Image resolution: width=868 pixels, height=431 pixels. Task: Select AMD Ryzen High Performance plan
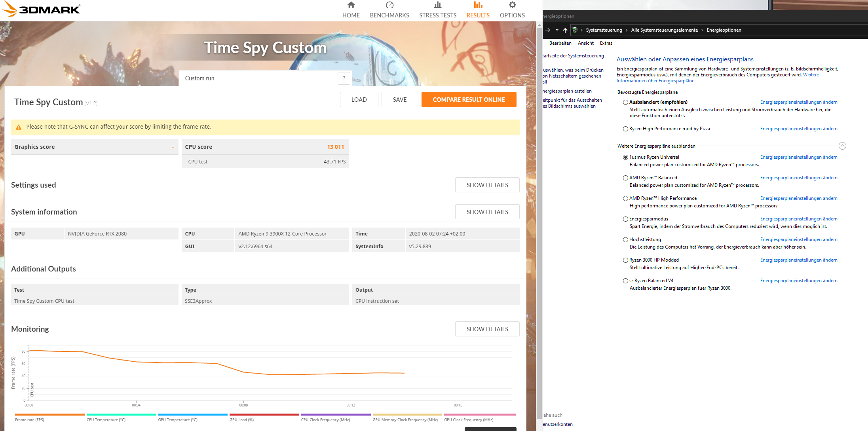click(625, 198)
